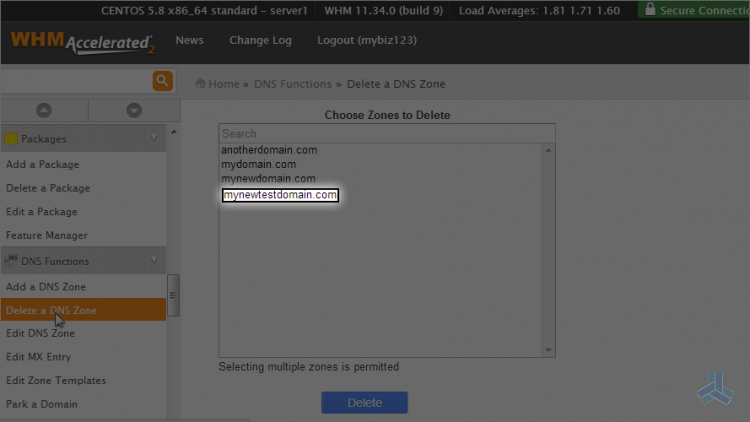The width and height of the screenshot is (750, 422).
Task: Collapse the DNS Functions section chevron
Action: pyautogui.click(x=154, y=260)
